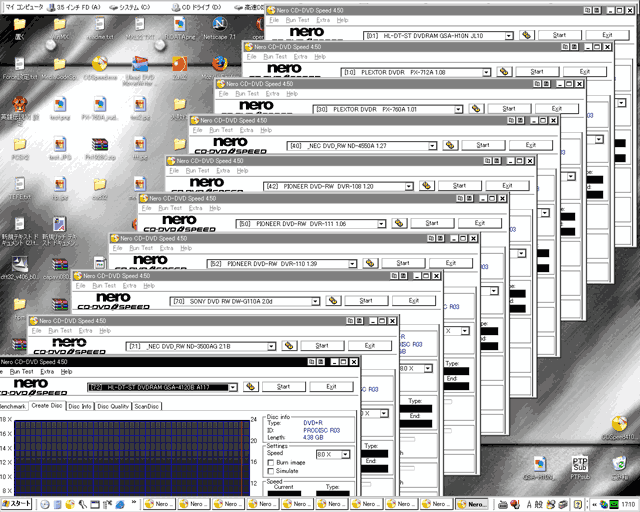Screen dimensions: 640x512
Task: Switch to Disc Quality tab
Action: click(x=113, y=407)
